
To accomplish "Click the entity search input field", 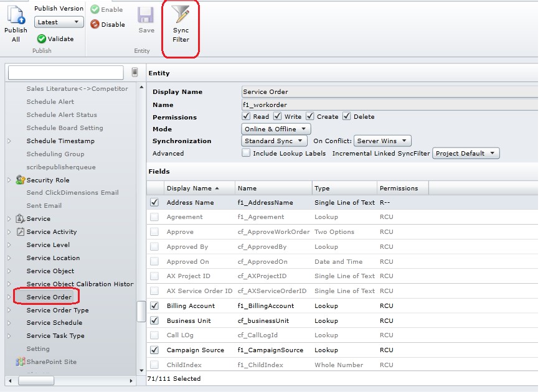I will click(x=66, y=72).
